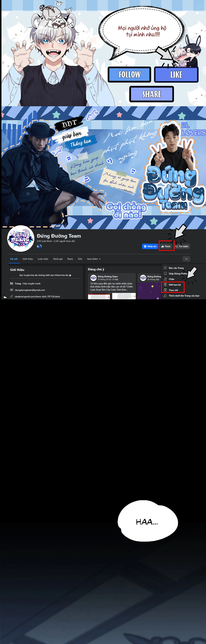
Task: Click the blue FOLLOW banner button
Action: tap(129, 75)
